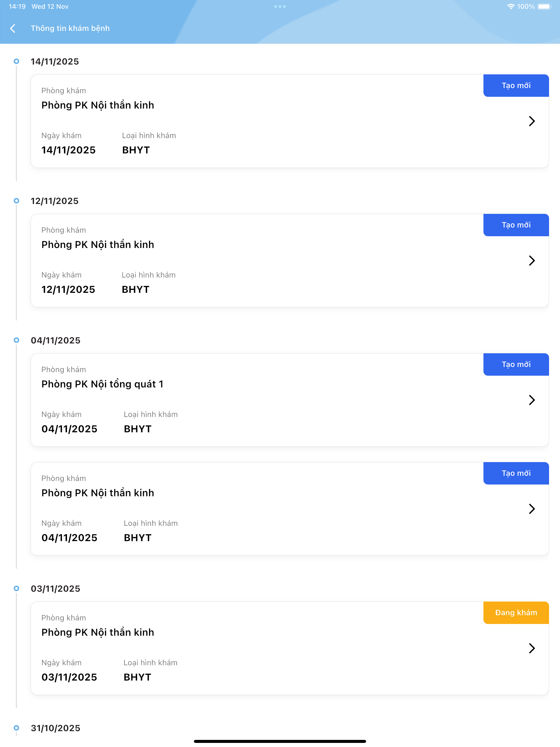Expand the 12/11/2025 visit chevron arrow
Screen dimensions: 560x747
pyautogui.click(x=532, y=261)
